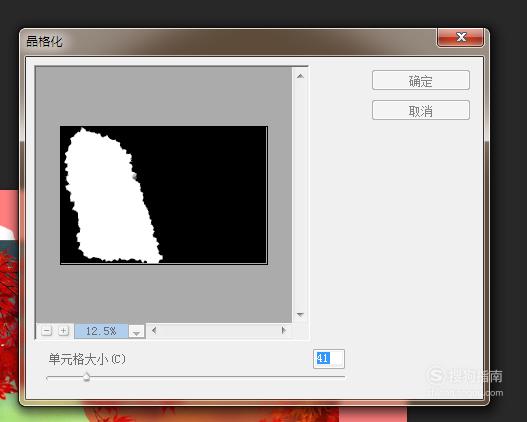
Task: Open the 12.5% zoom level dropdown arrow
Action: coord(136,331)
